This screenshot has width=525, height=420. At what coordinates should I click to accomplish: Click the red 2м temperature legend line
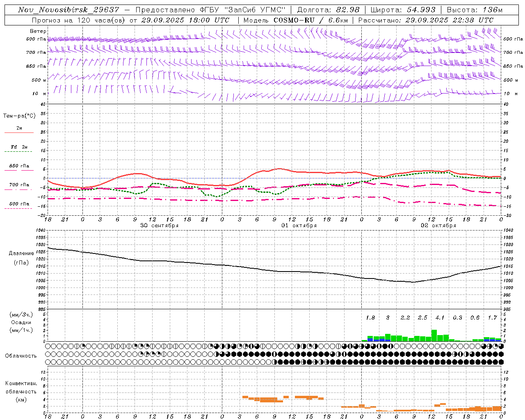(x=19, y=132)
